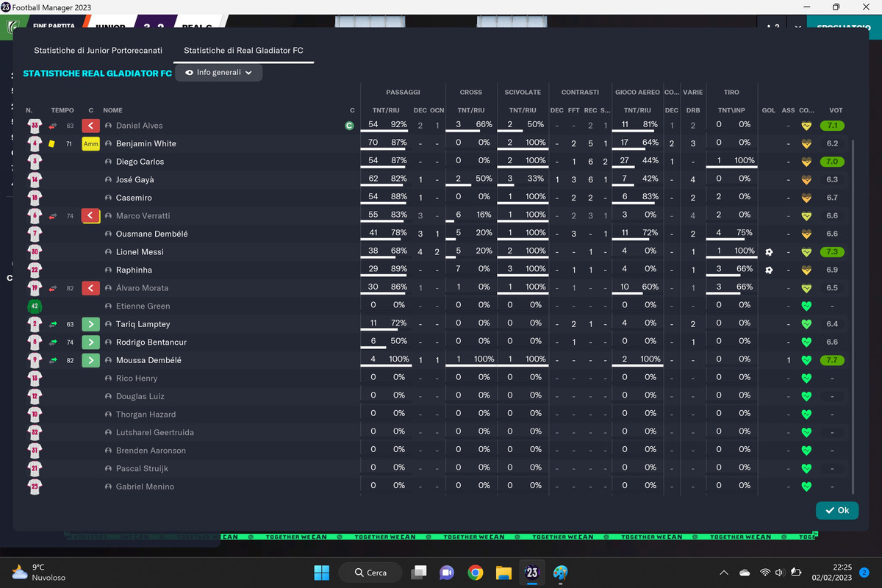Screen dimensions: 882x588
Task: Click Casemiro's number 18 shirt icon
Action: click(x=35, y=198)
